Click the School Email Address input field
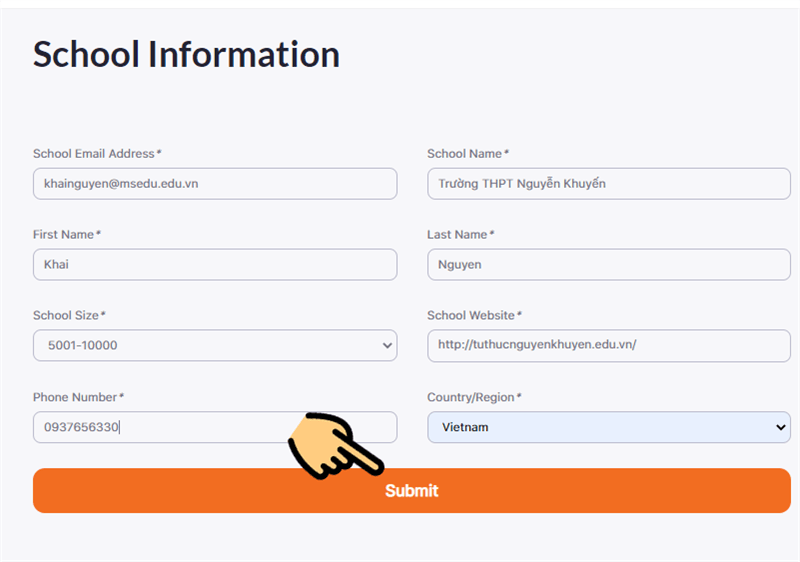The image size is (800, 562). point(214,184)
